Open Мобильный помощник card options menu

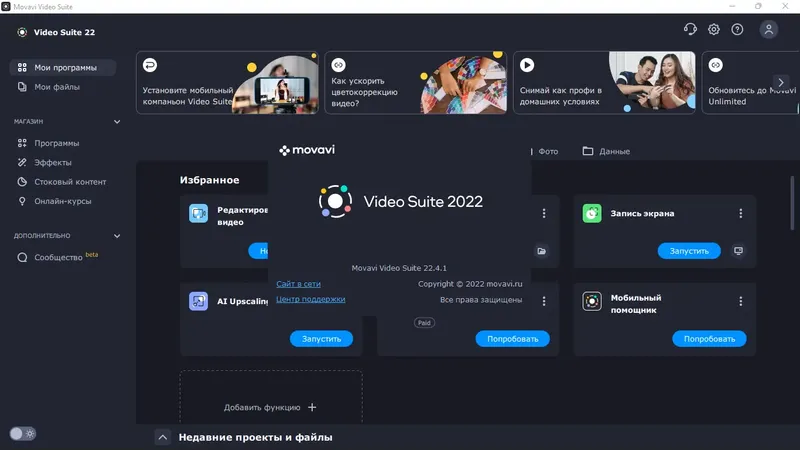pos(741,302)
